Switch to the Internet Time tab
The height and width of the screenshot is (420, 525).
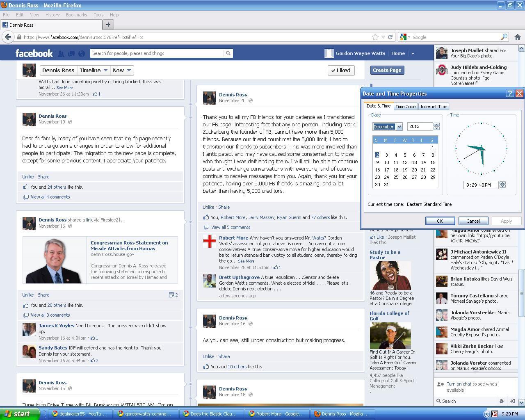pos(434,107)
